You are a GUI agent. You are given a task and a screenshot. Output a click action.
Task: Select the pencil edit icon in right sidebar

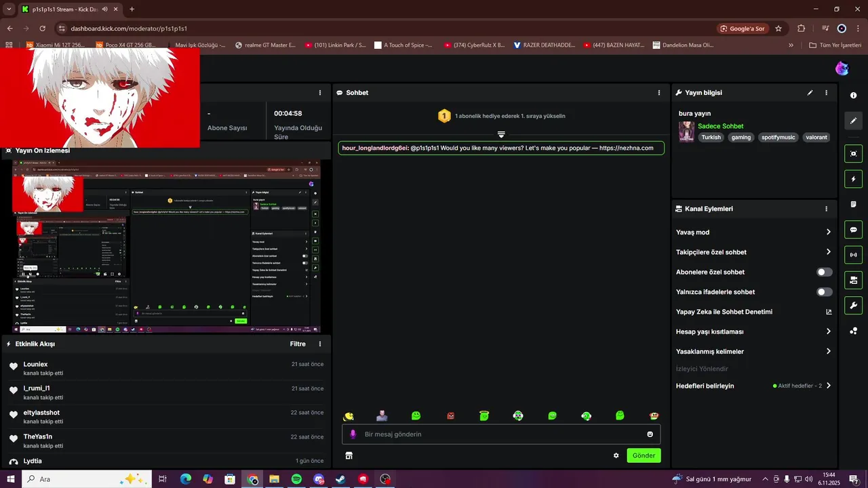pos(853,121)
